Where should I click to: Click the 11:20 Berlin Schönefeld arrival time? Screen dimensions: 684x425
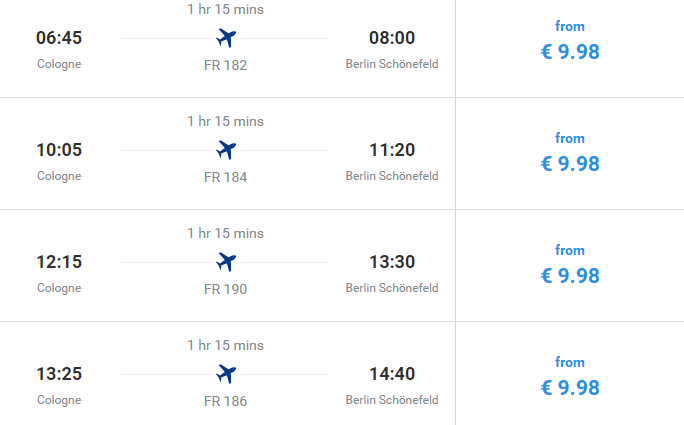[392, 150]
